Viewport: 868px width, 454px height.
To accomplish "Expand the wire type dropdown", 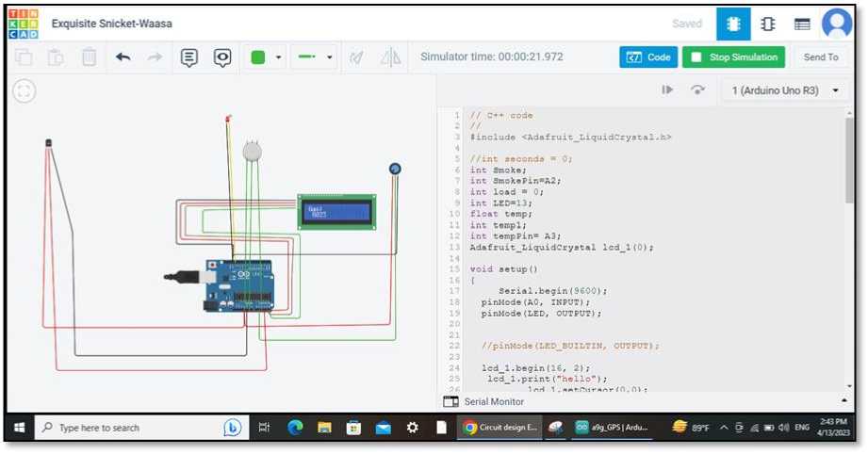I will 315,57.
